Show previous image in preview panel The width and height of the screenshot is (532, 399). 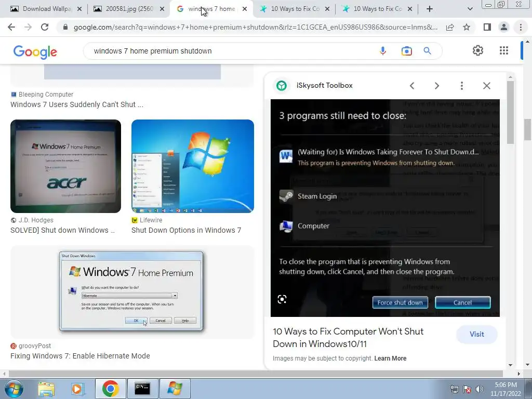tap(412, 86)
